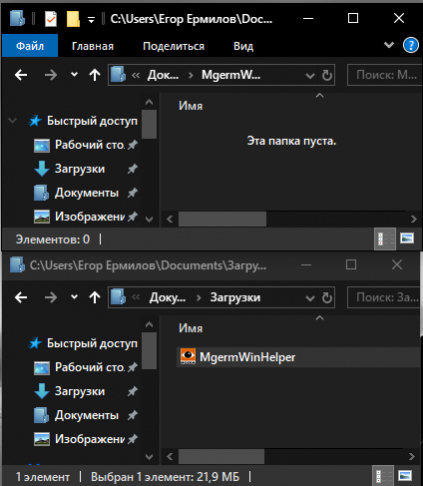423x486 pixels.
Task: Expand the ribbon with chevron arrow
Action: coord(389,45)
